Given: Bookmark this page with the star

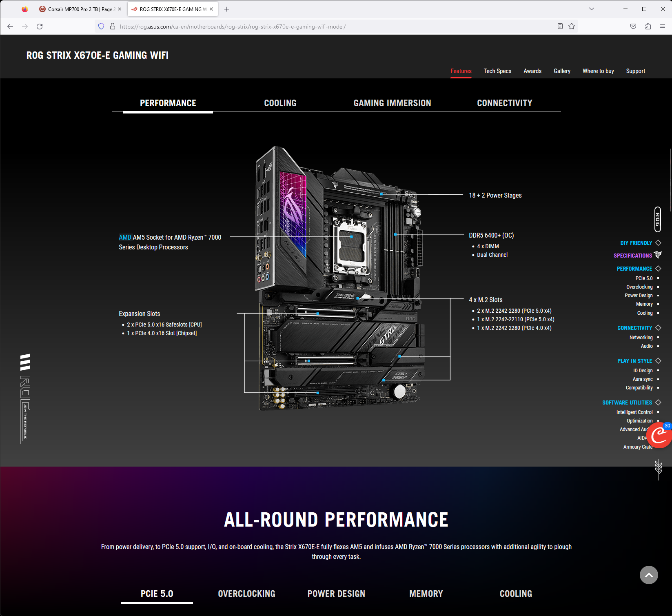Looking at the screenshot, I should (x=572, y=27).
